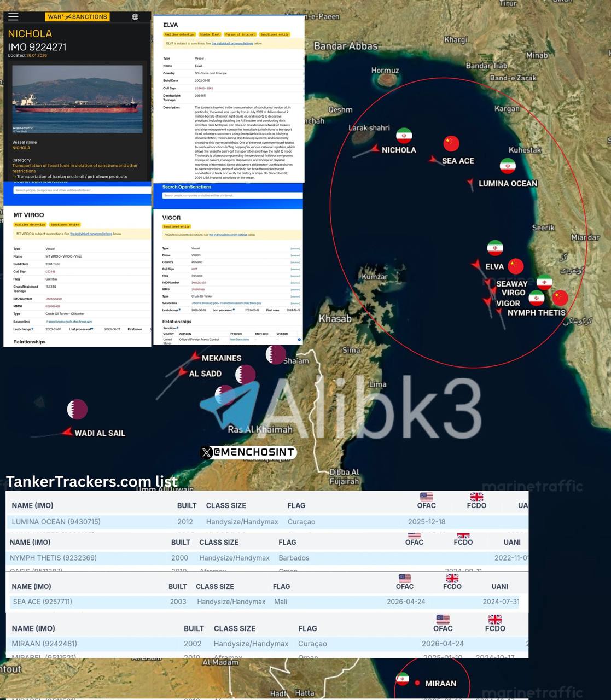Click the IMO 9224271 text under NICHOLA
Screen dimensions: 611x700
tap(37, 47)
